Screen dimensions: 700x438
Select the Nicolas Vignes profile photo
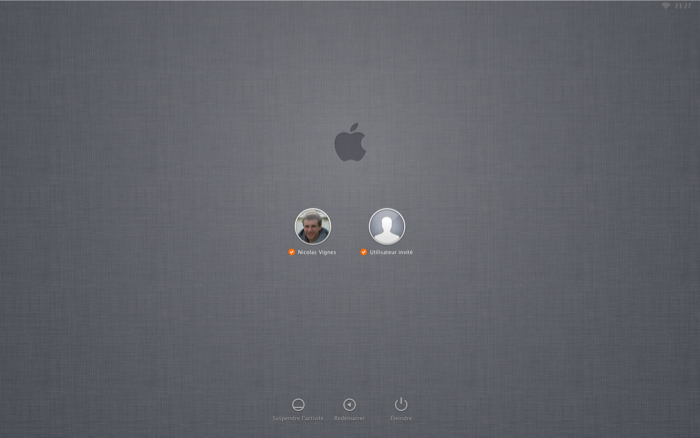coord(312,226)
